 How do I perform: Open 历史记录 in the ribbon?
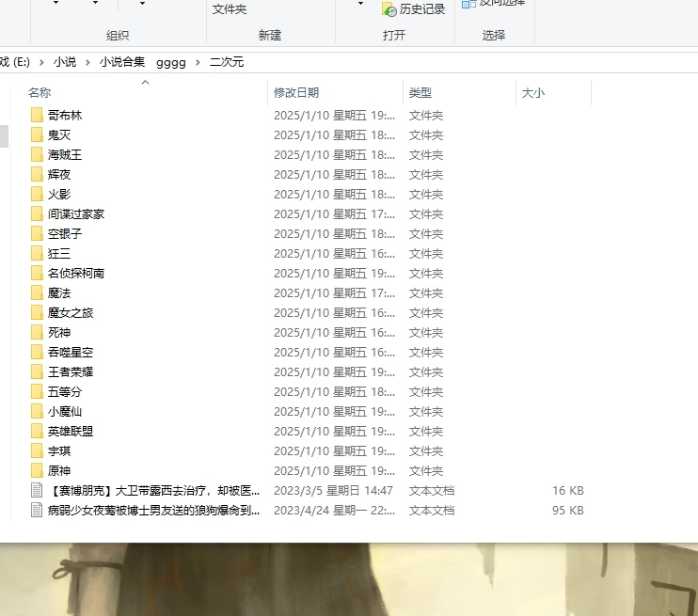414,9
